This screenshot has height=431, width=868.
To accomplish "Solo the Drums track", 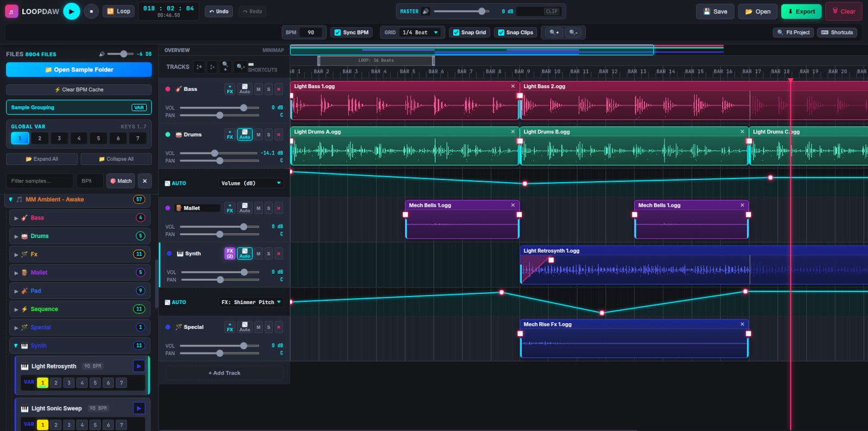I will pos(269,135).
